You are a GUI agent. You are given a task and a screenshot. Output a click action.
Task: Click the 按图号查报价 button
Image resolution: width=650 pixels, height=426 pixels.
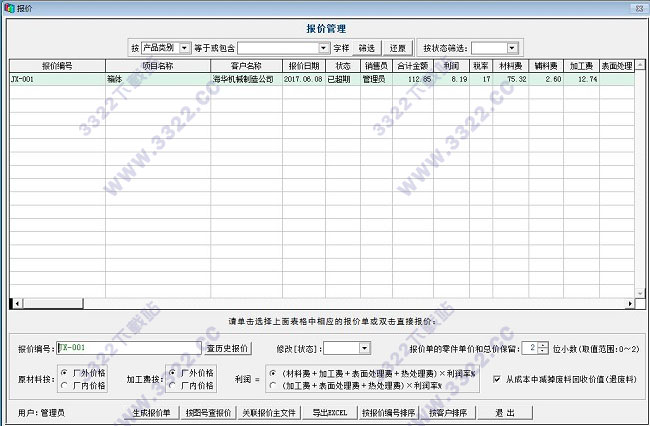[208, 413]
